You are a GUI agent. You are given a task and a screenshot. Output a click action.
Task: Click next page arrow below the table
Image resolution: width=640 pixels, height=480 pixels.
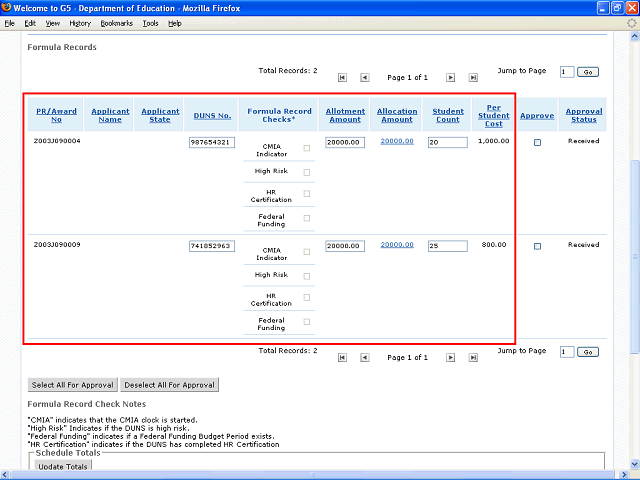pos(450,357)
